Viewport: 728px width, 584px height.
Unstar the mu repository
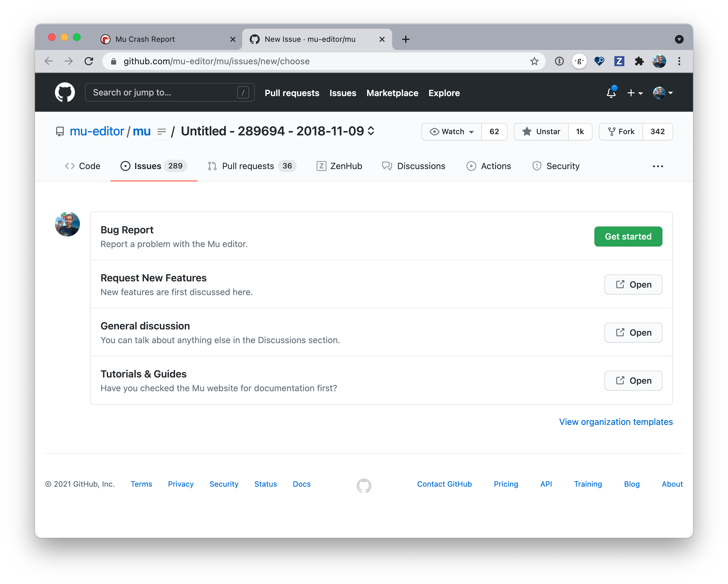[541, 132]
